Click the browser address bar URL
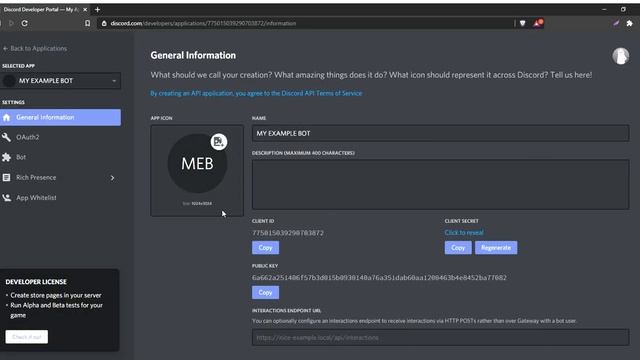 click(203, 23)
